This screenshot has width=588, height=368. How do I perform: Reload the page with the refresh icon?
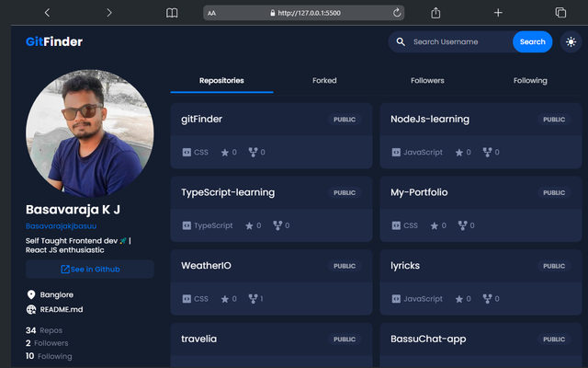[397, 13]
